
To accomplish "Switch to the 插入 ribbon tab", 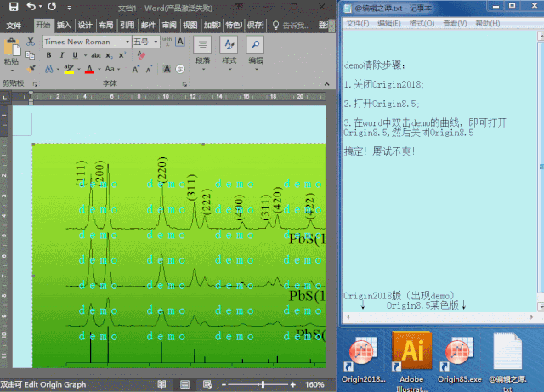I will click(x=64, y=25).
